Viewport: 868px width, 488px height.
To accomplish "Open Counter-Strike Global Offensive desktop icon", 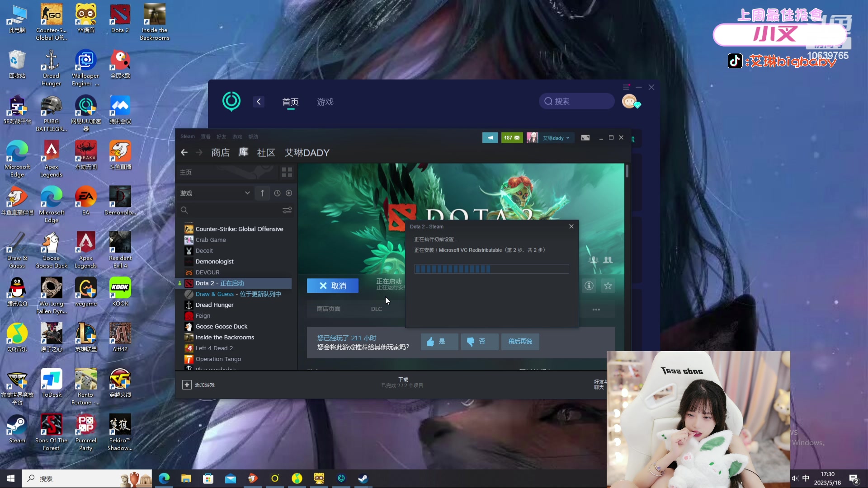I will [51, 23].
